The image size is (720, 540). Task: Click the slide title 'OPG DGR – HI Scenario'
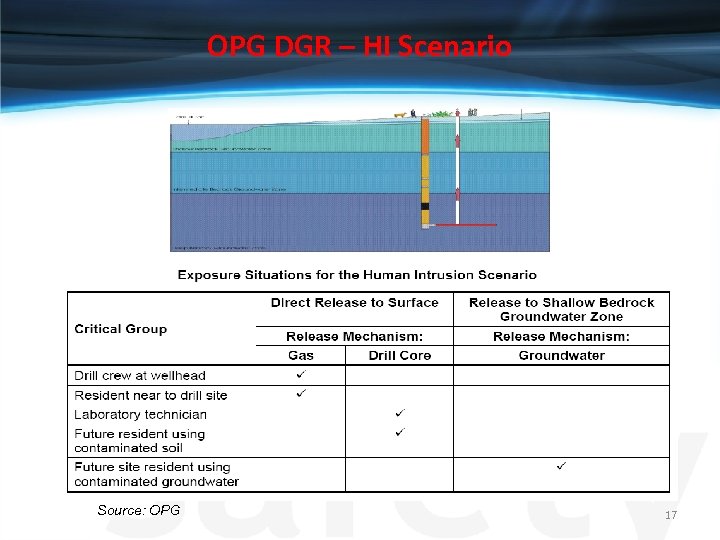click(359, 46)
